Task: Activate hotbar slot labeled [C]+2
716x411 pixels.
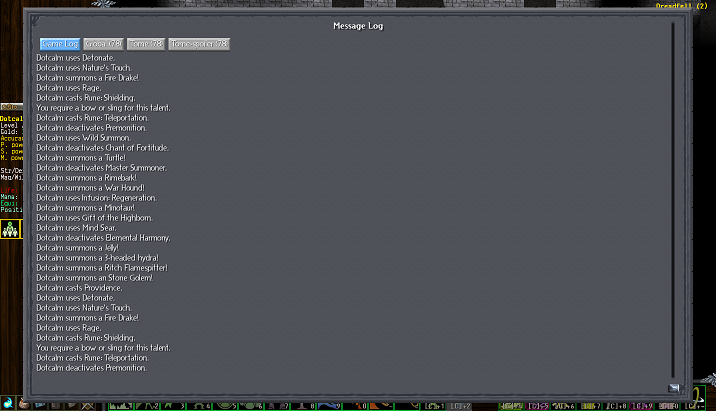Action: 460,406
